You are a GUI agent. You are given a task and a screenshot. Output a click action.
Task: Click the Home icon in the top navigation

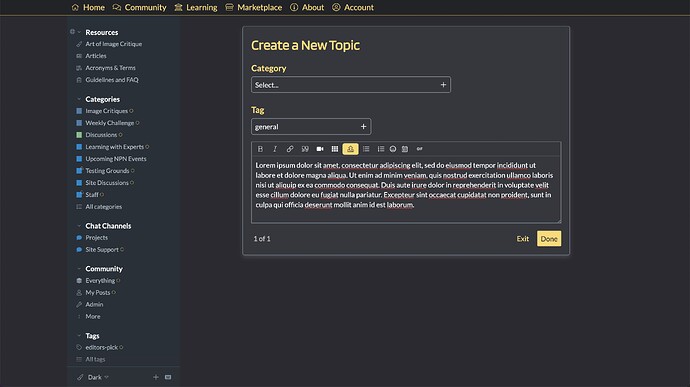(x=75, y=7)
